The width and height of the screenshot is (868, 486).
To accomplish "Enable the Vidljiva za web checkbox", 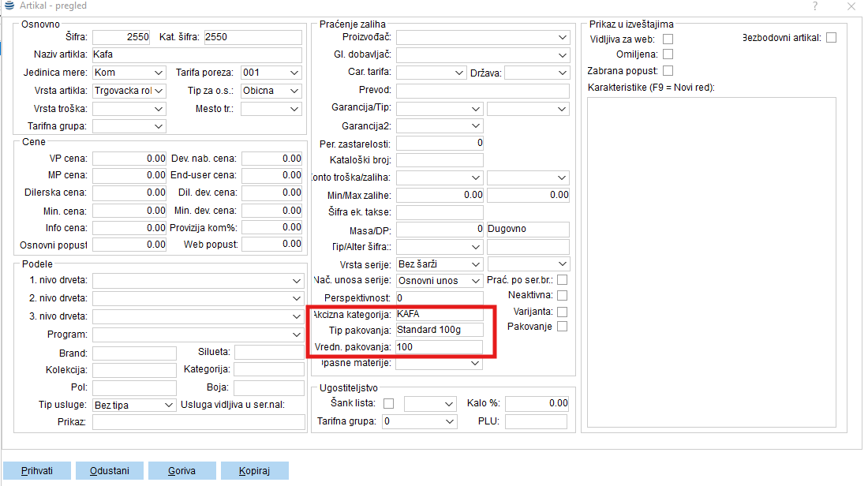I will click(x=668, y=39).
